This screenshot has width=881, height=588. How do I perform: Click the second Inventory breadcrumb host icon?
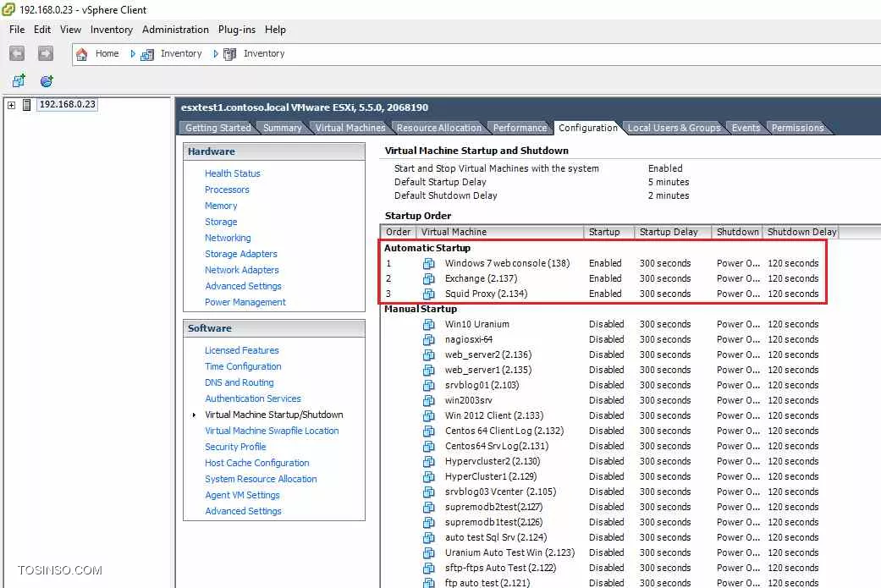[229, 54]
